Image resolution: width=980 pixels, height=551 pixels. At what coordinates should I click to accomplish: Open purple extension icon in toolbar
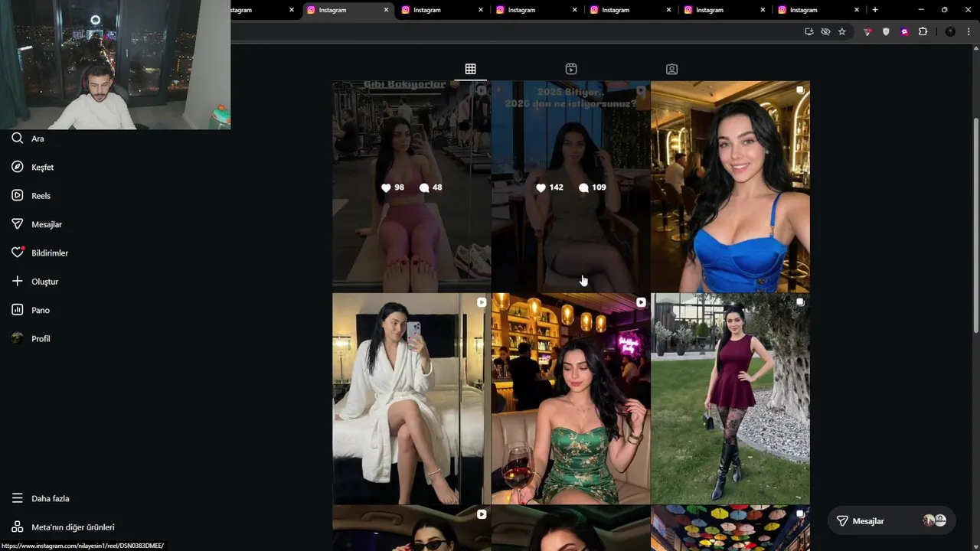[904, 31]
